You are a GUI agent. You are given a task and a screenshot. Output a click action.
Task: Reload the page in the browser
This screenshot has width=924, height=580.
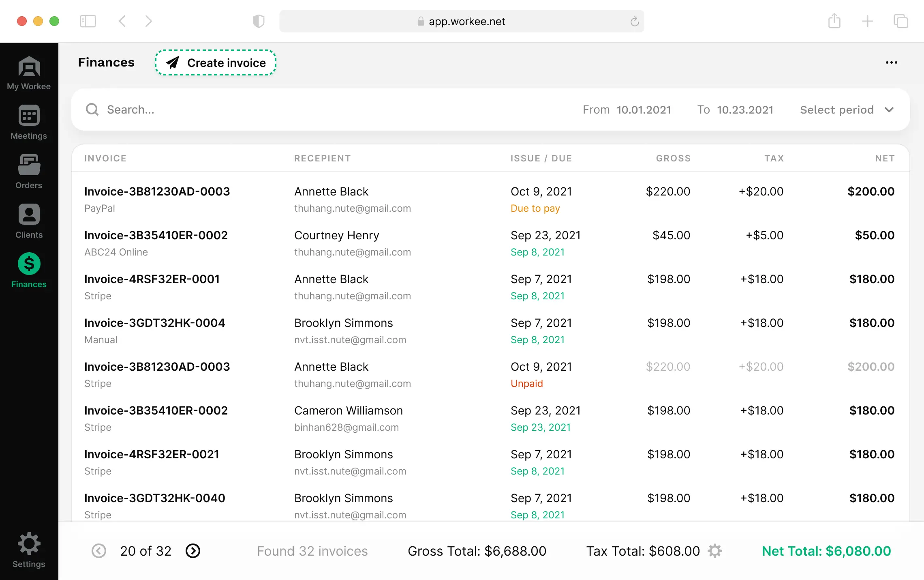(x=634, y=21)
